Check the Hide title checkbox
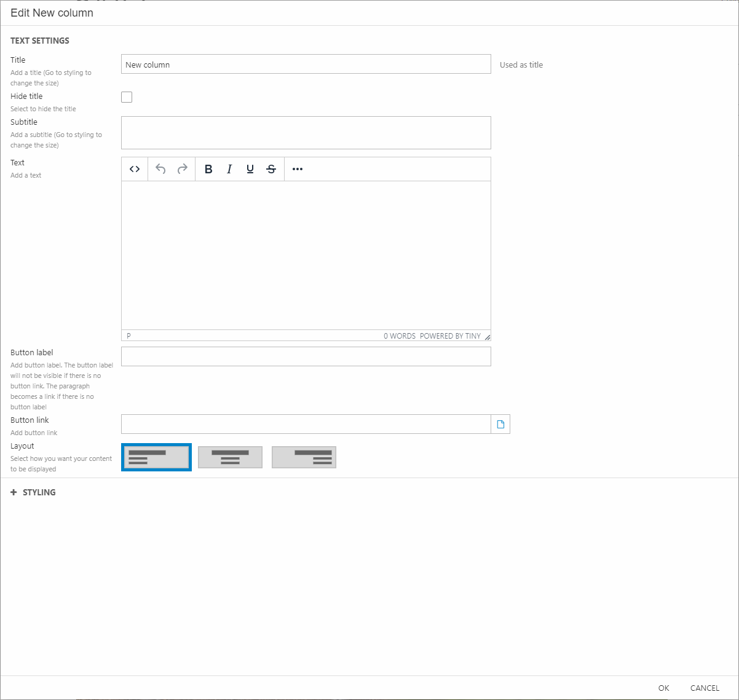Screen dimensions: 739x700 point(127,97)
